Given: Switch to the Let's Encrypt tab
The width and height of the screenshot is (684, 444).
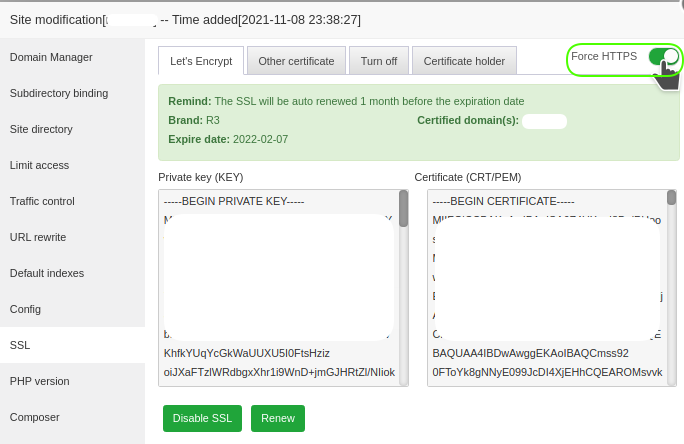Looking at the screenshot, I should 201,61.
